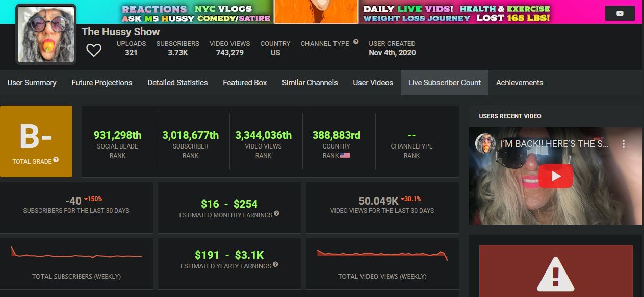This screenshot has height=297, width=644.
Task: Click the help icon for Estimated Yearly Earnings
Action: click(275, 264)
